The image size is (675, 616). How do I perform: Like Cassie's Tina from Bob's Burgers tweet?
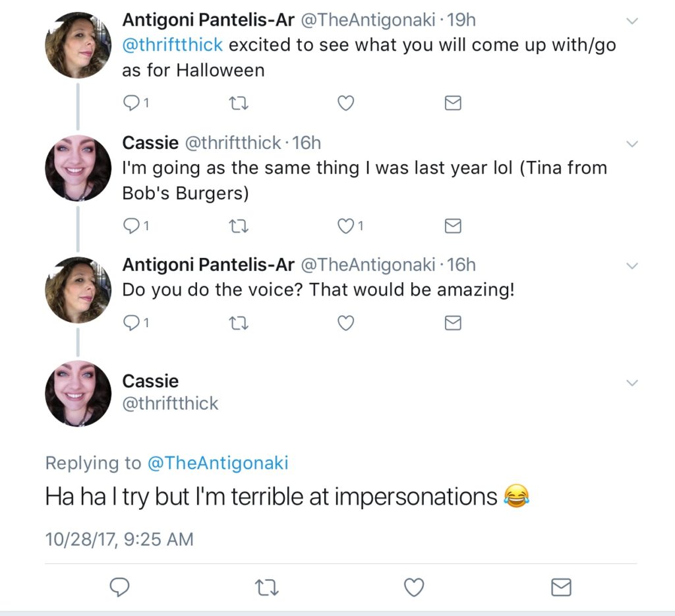tap(345, 226)
